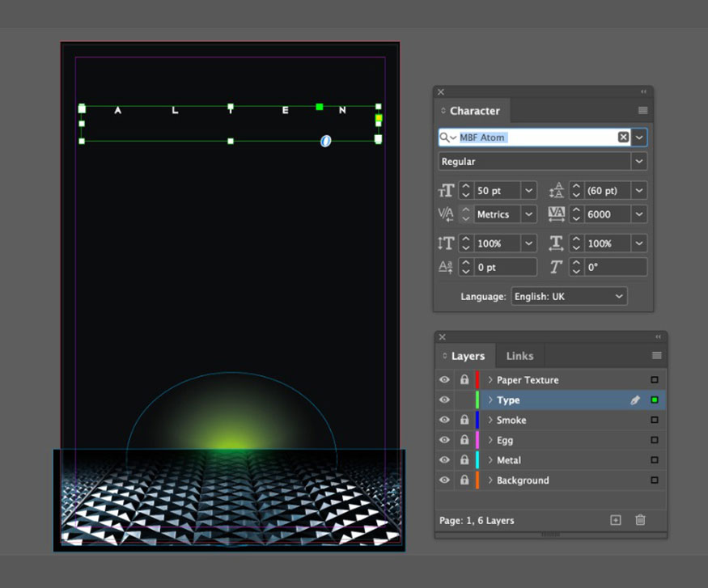Open the font size dropdown
Viewport: 708px width, 588px height.
528,190
